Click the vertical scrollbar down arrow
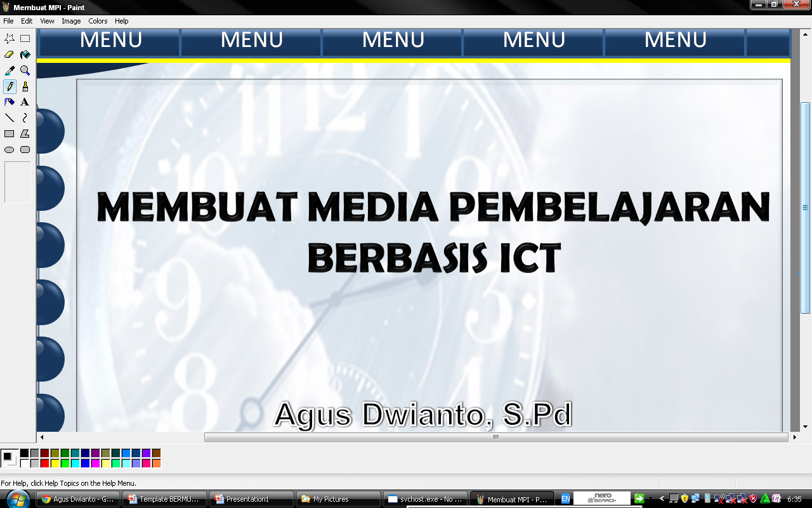 pyautogui.click(x=805, y=427)
